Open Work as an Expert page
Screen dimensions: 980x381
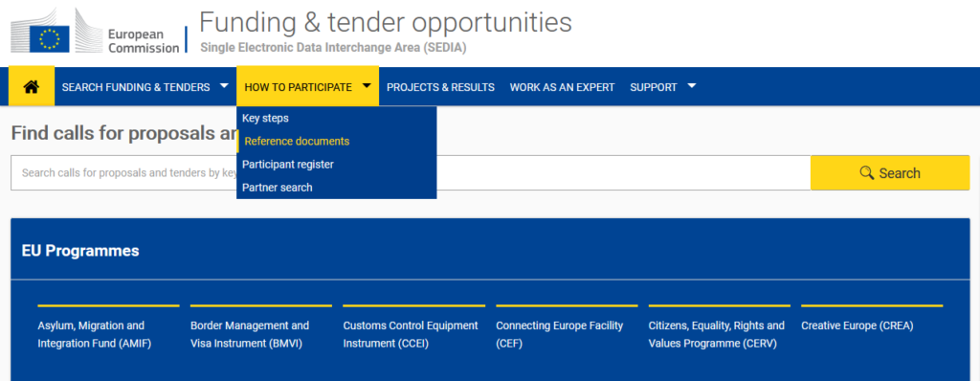[562, 87]
